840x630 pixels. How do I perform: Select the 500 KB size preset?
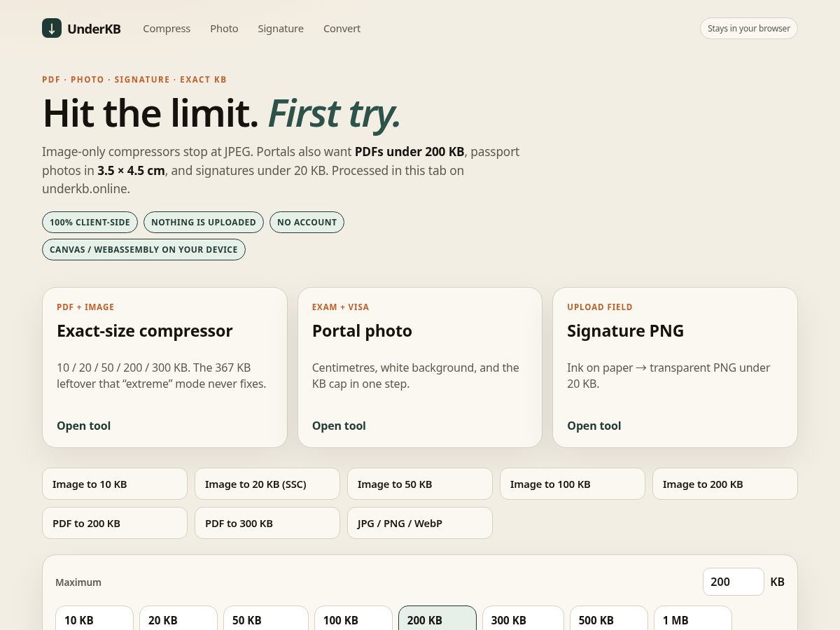[x=609, y=619]
